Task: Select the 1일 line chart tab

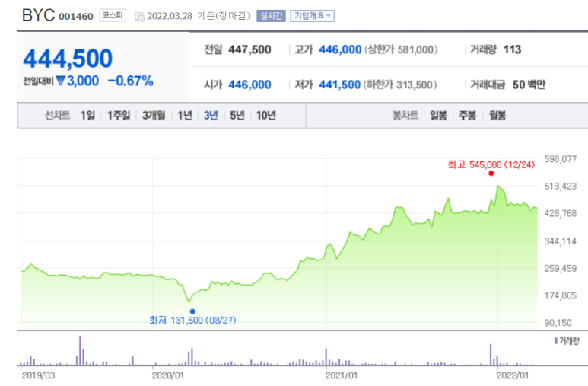Action: click(87, 115)
